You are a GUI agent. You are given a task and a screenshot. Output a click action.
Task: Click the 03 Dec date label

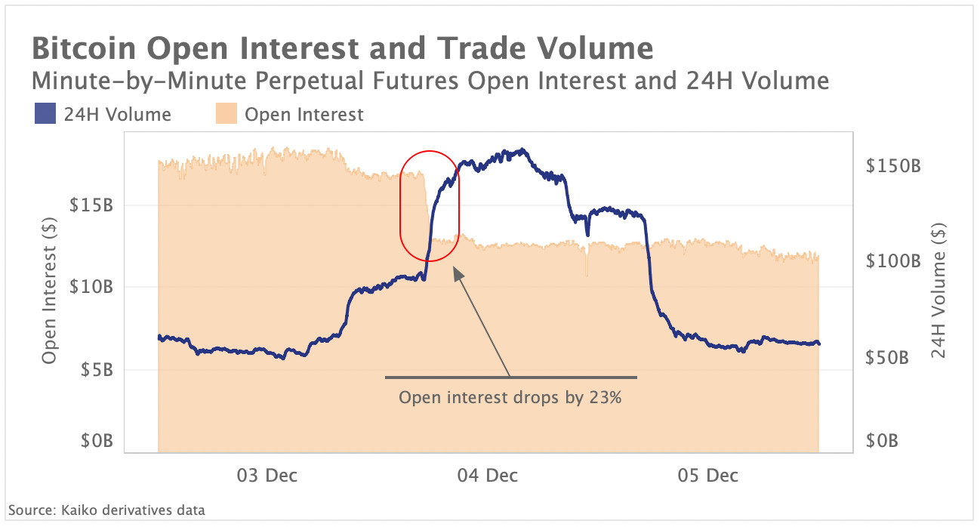pos(267,476)
